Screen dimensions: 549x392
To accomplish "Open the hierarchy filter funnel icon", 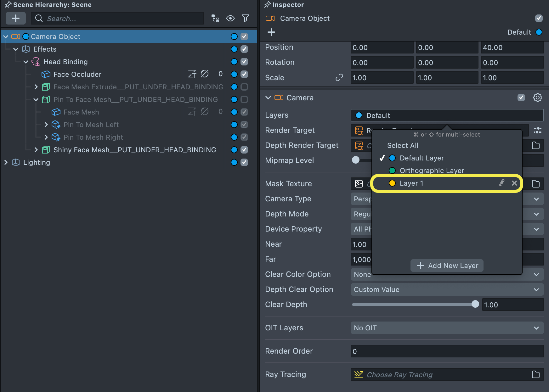I will click(x=246, y=19).
